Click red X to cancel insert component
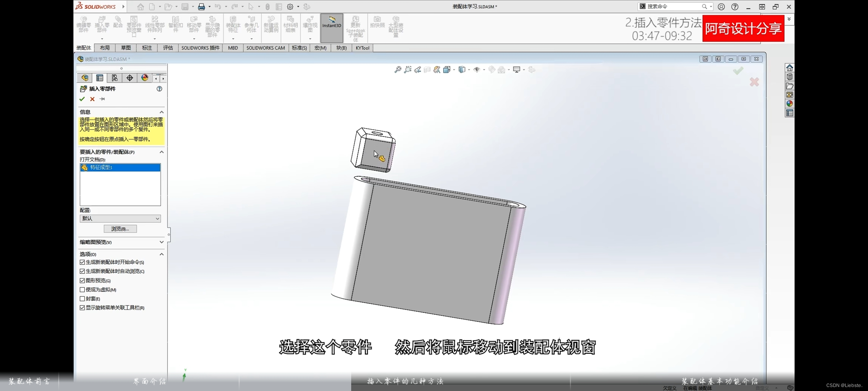 tap(92, 99)
